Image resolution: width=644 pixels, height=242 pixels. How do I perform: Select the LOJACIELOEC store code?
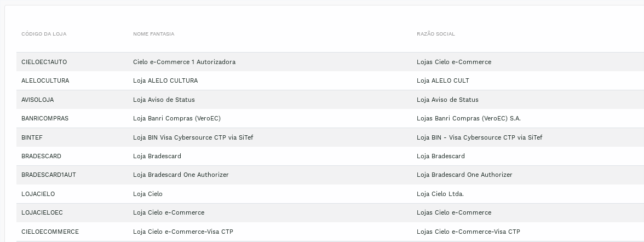coord(42,212)
